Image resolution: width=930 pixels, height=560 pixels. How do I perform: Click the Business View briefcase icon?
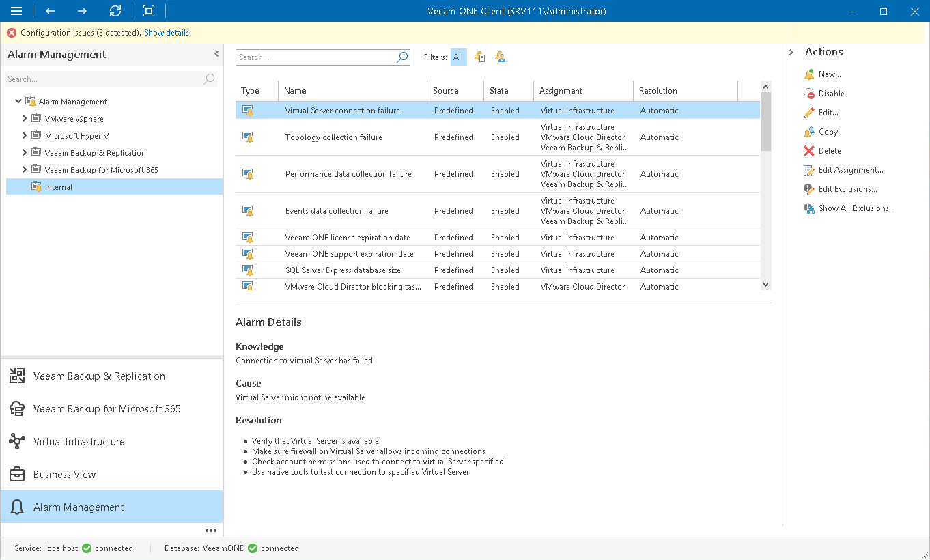pos(17,475)
